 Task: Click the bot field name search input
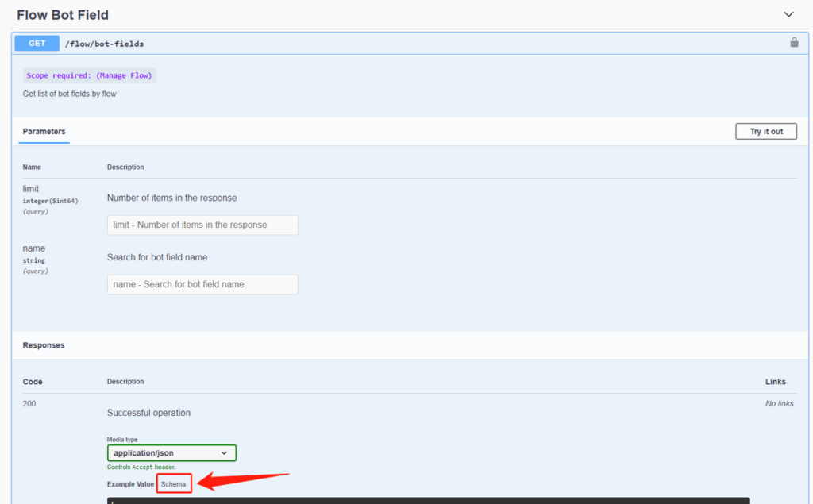pos(202,284)
